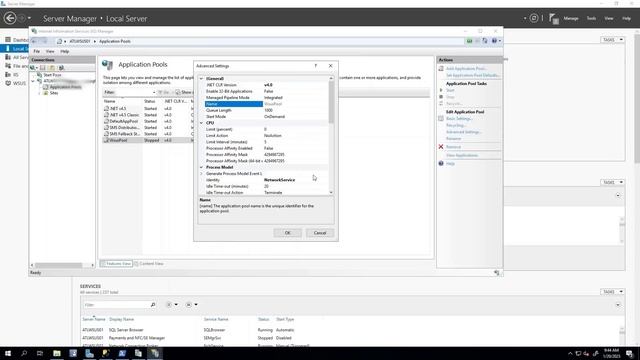Image resolution: width=640 pixels, height=360 pixels.
Task: Switch to Features View tab
Action: [117, 264]
